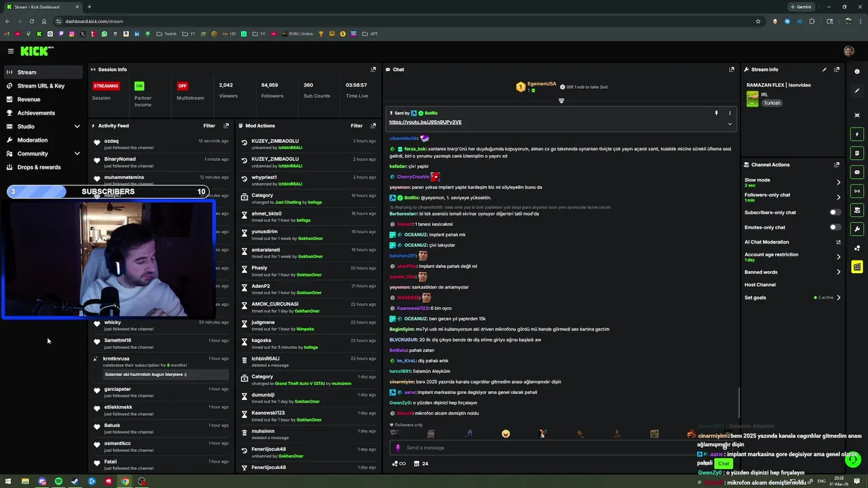Click the Turkish language tag
Viewport: 868px width, 488px height.
[772, 103]
